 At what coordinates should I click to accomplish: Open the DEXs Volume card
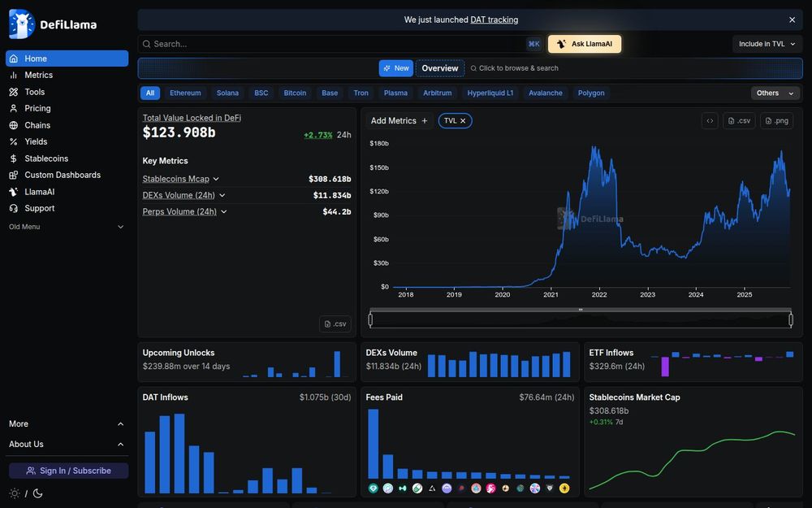coord(470,362)
